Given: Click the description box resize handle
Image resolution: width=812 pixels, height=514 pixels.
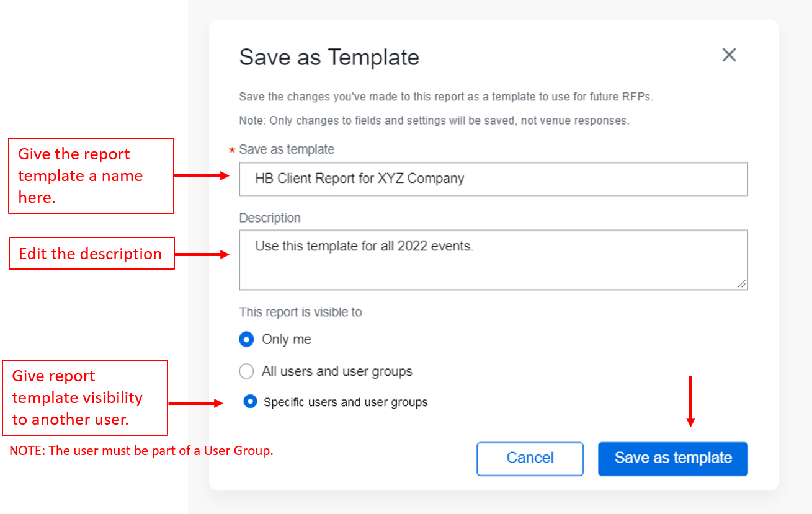Looking at the screenshot, I should tap(742, 285).
